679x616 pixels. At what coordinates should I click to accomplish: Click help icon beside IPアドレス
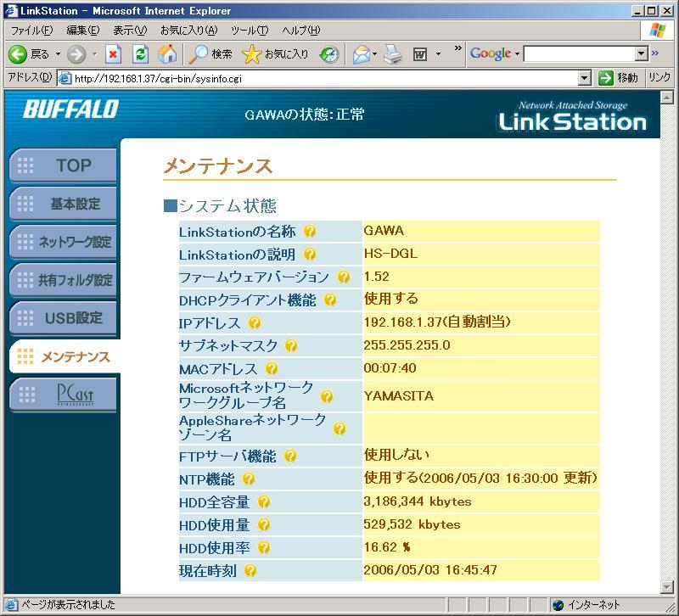[x=255, y=322]
